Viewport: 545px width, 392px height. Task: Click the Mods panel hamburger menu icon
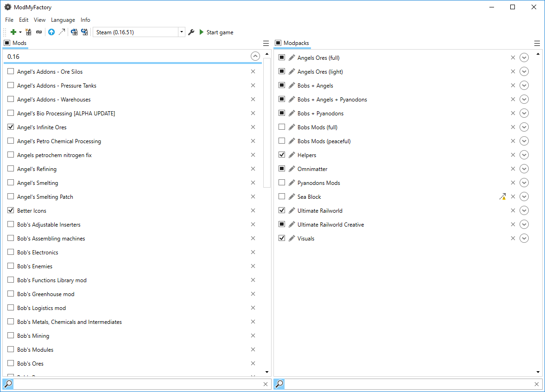(x=266, y=43)
